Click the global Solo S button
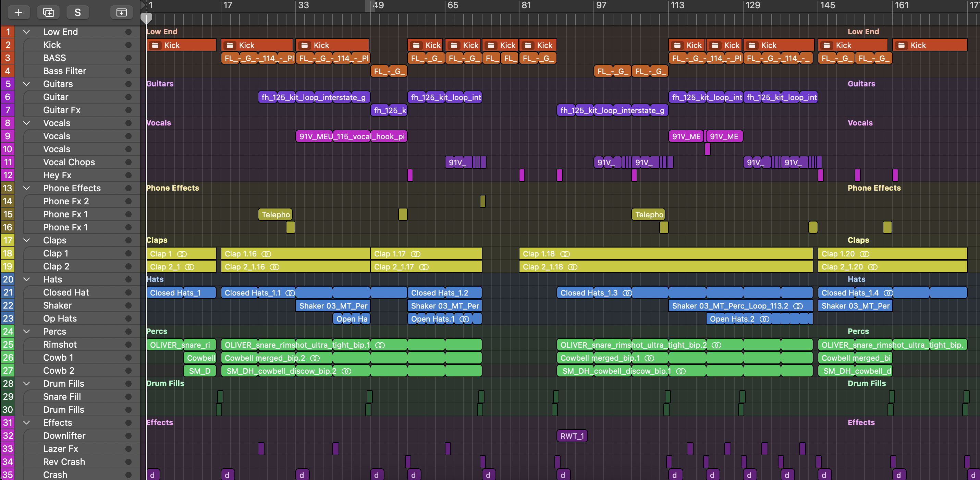Screen dimensions: 980x480 (77, 13)
